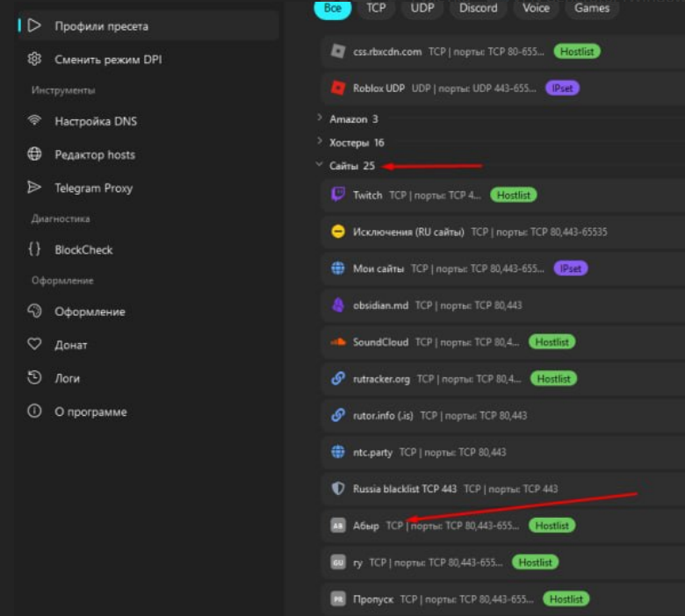Select the TCP filter tab
Screen dimensions: 685x616
[x=376, y=8]
